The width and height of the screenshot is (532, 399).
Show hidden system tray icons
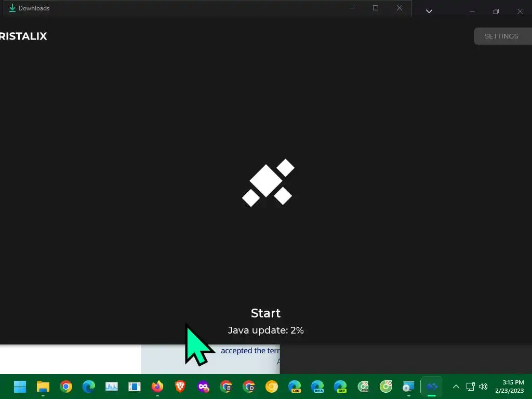[456, 387]
